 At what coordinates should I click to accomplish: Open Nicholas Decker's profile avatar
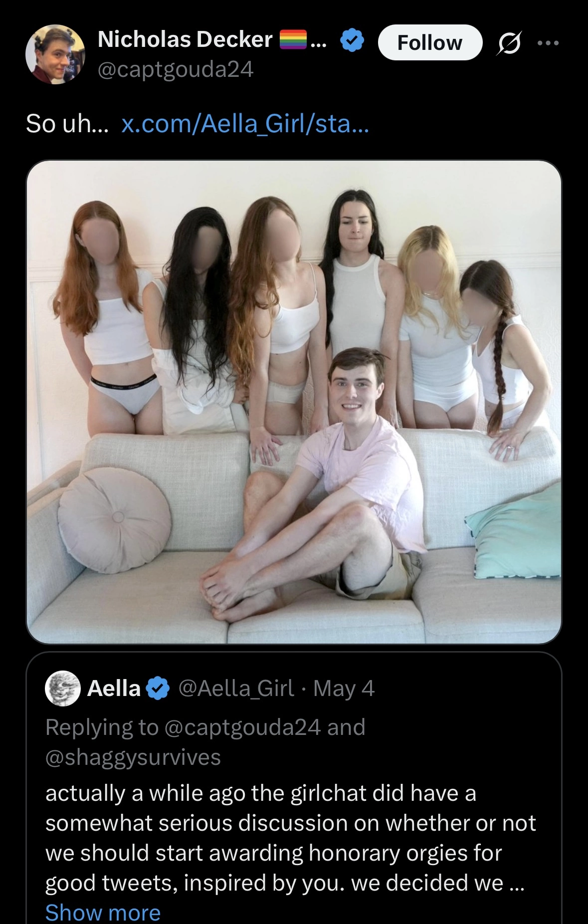click(x=55, y=54)
